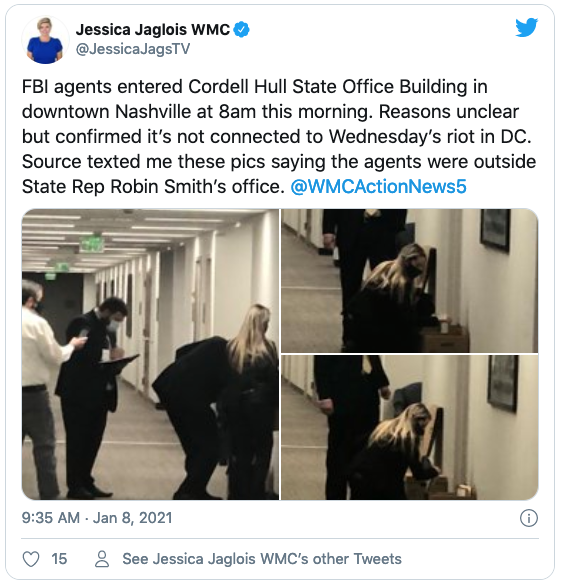The height and width of the screenshot is (585, 563).
Task: Open the 9:35 AM timestamp link
Action: pos(51,518)
